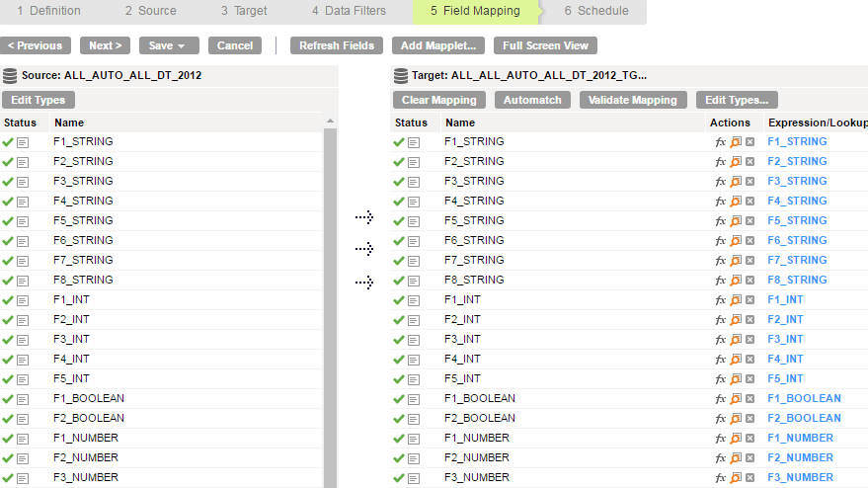Click the Next button
The width and height of the screenshot is (868, 488).
tap(106, 45)
